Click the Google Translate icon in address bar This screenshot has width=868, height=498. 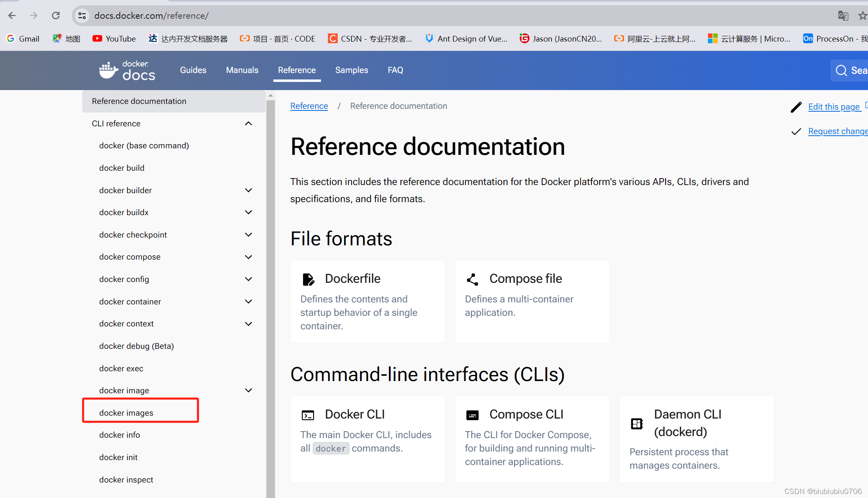[843, 15]
